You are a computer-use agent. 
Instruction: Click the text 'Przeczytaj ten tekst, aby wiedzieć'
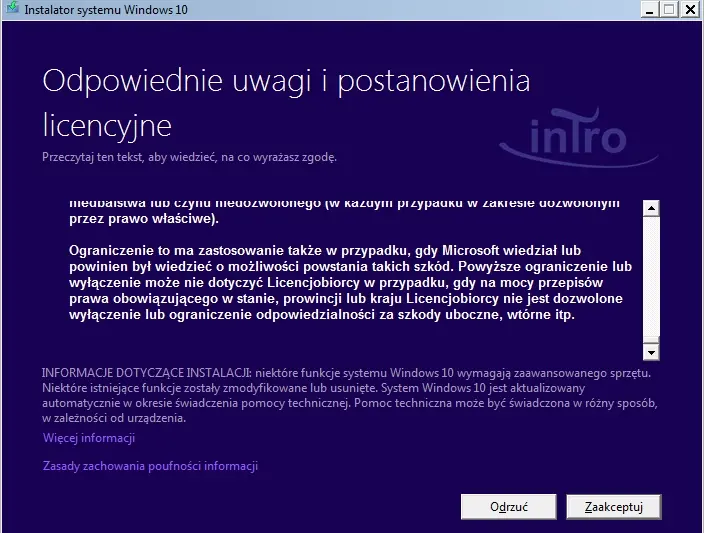click(130, 157)
